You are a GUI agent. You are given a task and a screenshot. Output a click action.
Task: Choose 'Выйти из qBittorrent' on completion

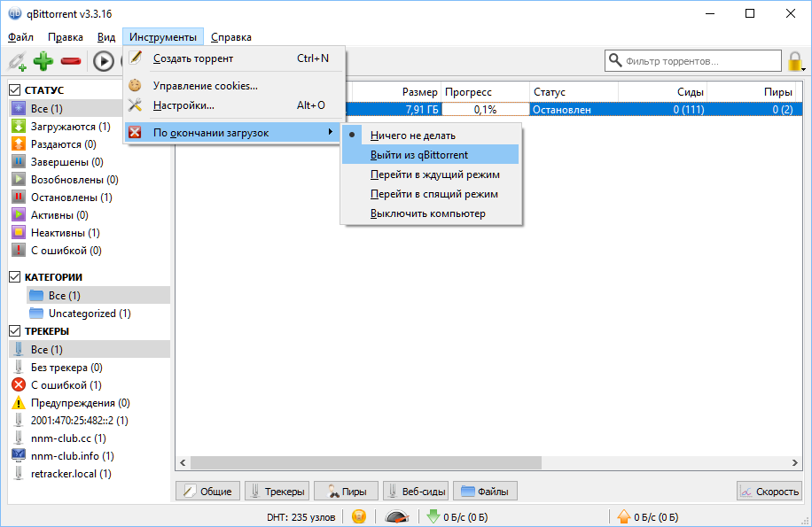tap(430, 155)
